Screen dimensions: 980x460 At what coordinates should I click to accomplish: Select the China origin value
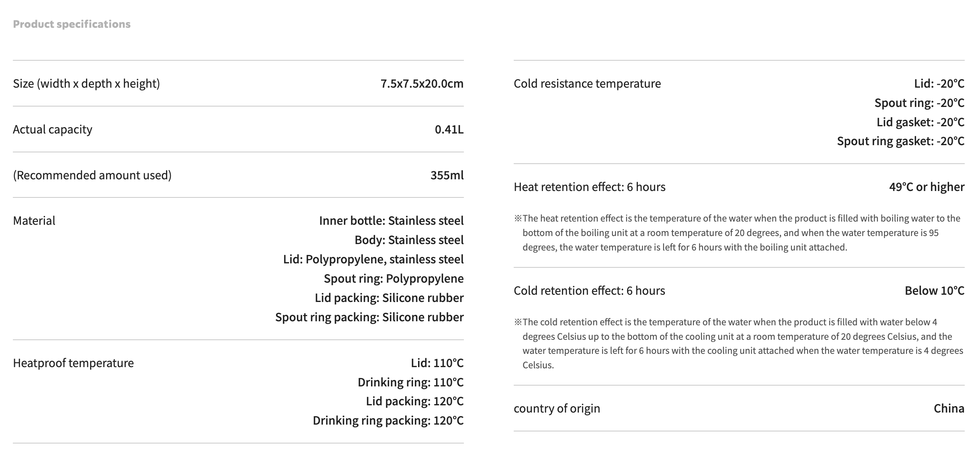(949, 409)
